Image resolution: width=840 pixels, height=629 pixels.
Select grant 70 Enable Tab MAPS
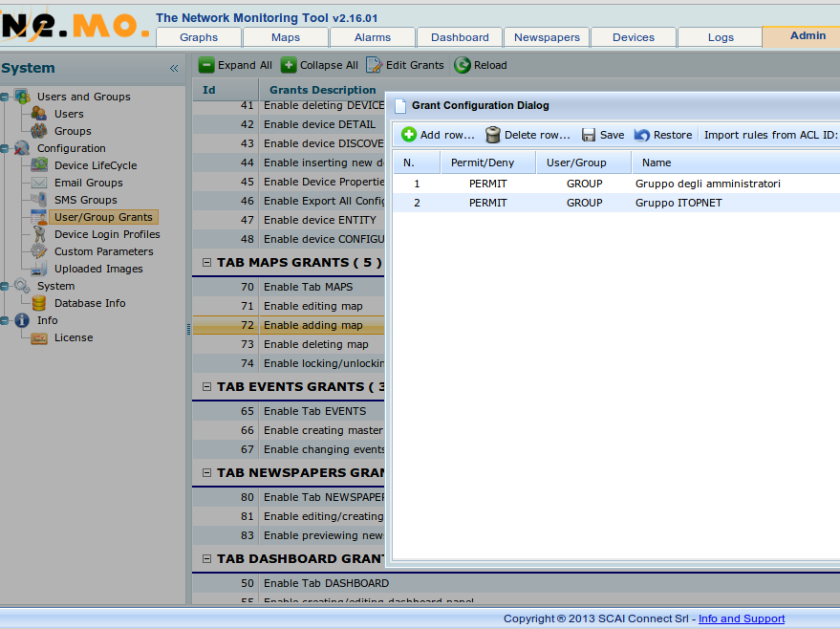pyautogui.click(x=289, y=287)
